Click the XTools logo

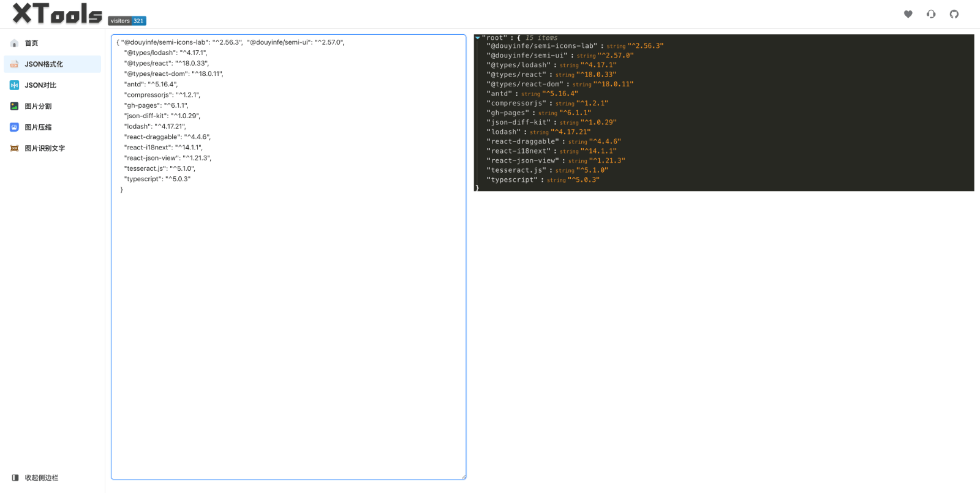click(x=57, y=13)
